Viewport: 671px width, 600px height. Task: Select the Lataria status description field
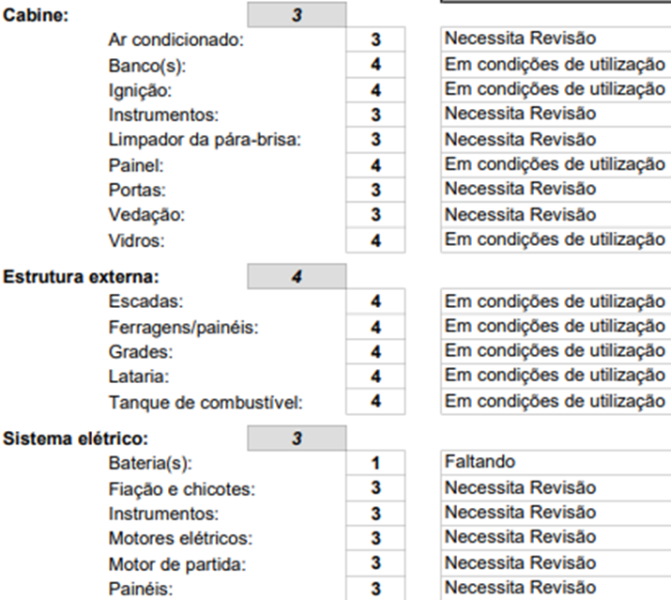[x=555, y=376]
